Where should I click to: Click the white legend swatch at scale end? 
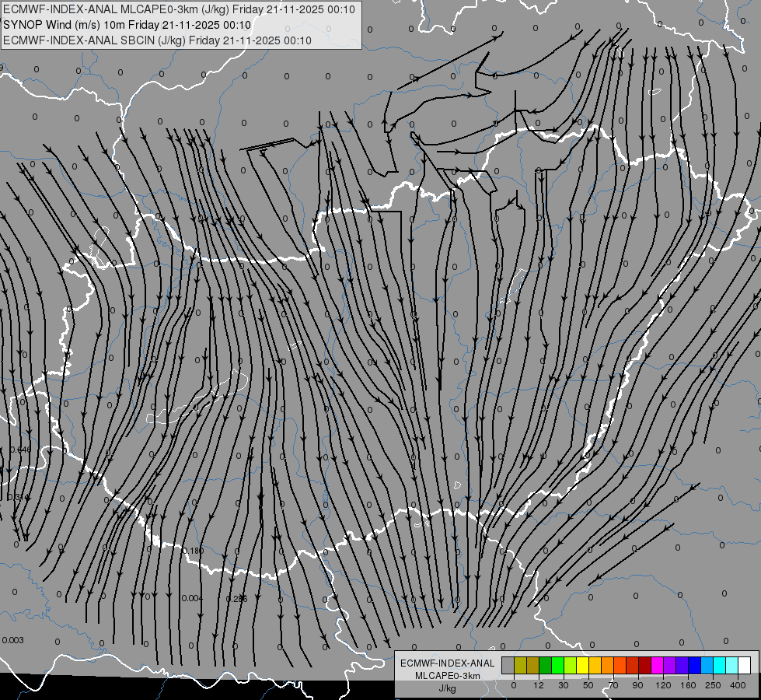[x=744, y=666]
